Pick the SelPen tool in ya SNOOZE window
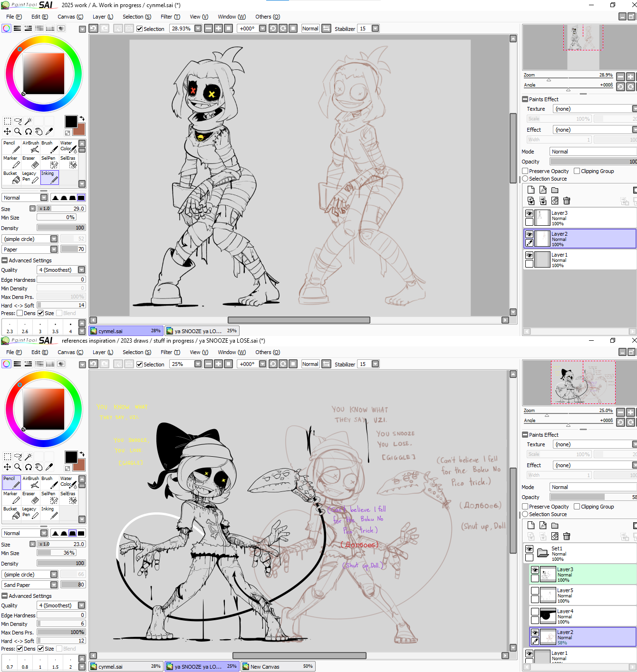Image resolution: width=637 pixels, height=672 pixels. coord(49,497)
